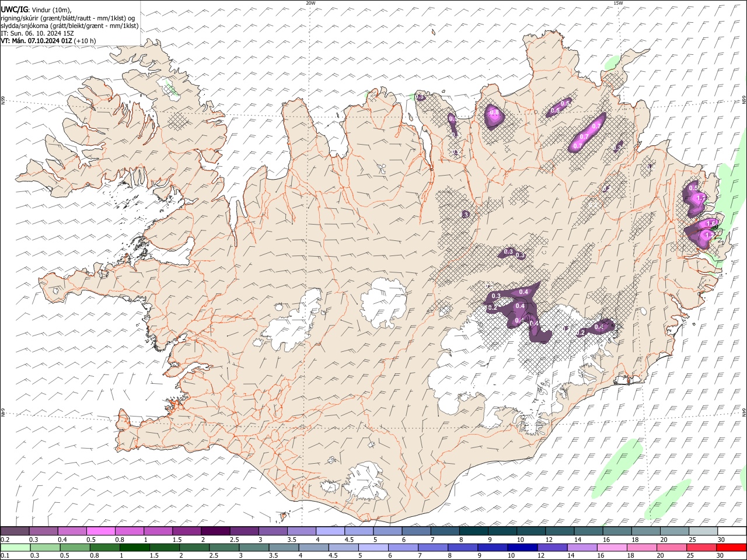Image resolution: width=747 pixels, height=560 pixels.
Task: Click the pale green lower-row swatch between 0.1 and 0.3
Action: point(15,547)
